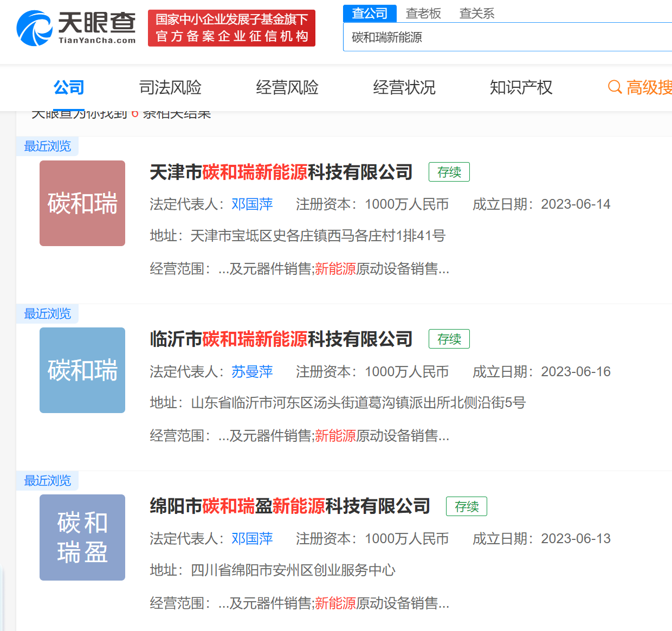Click the Linyi company's 经营范围 text

300,436
